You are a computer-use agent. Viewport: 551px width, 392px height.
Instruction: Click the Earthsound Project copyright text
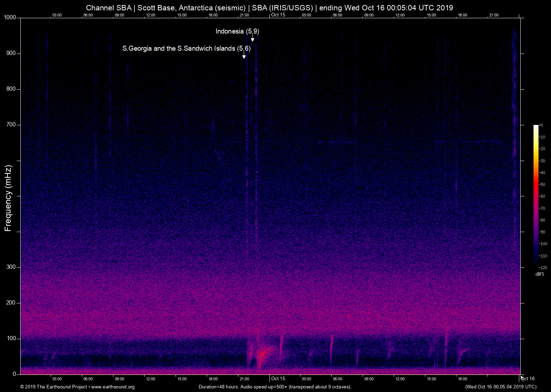coord(54,387)
